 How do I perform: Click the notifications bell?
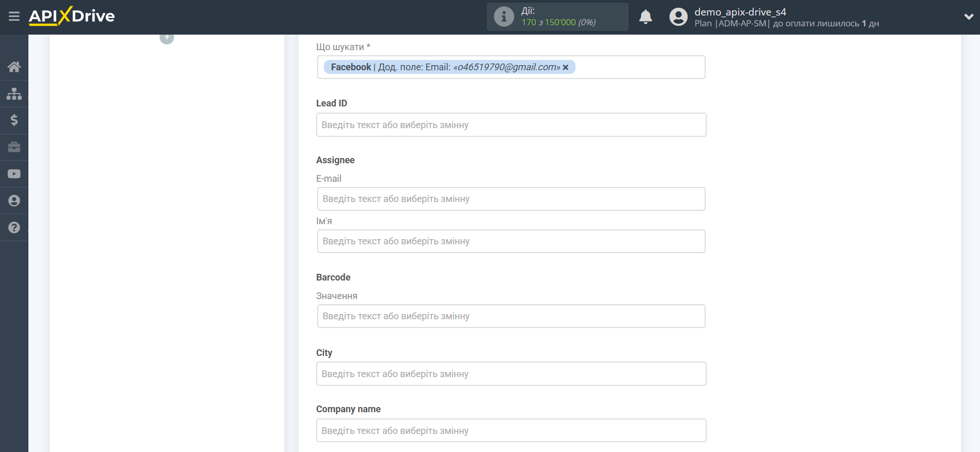[x=645, y=17]
